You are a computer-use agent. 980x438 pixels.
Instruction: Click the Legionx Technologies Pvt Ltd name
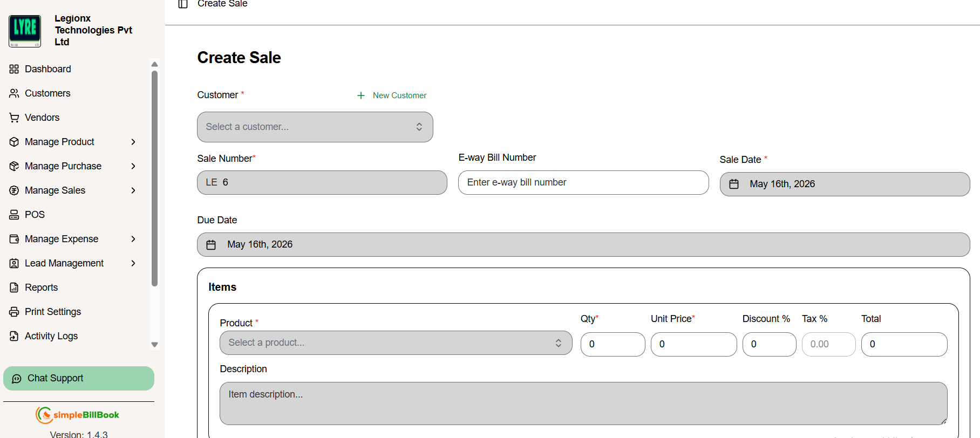tap(93, 30)
